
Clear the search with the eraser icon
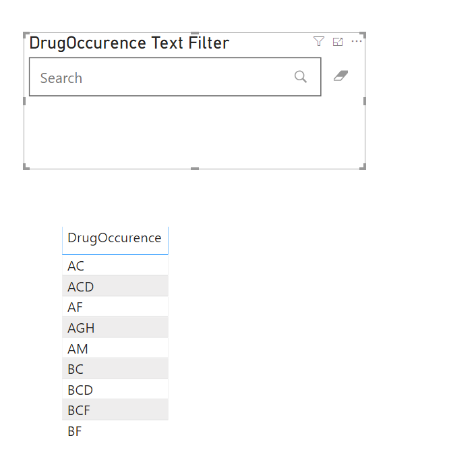340,76
